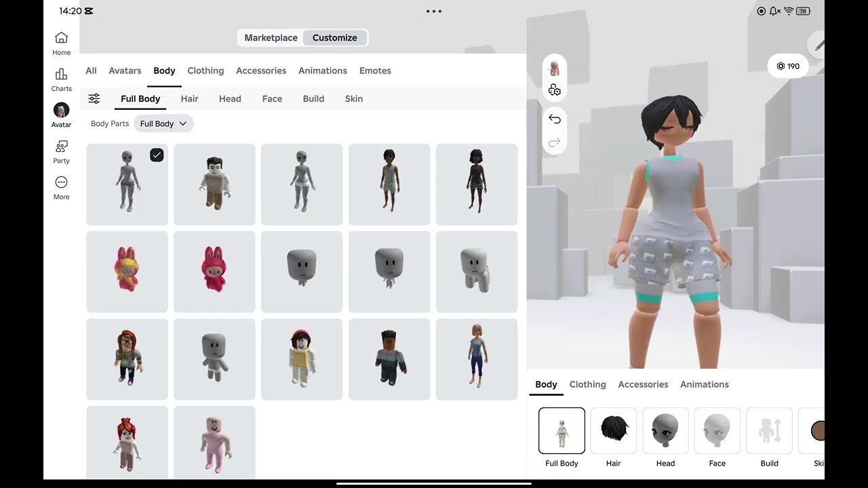Select the Body tab below the avatar preview
The image size is (868, 488).
point(546,384)
